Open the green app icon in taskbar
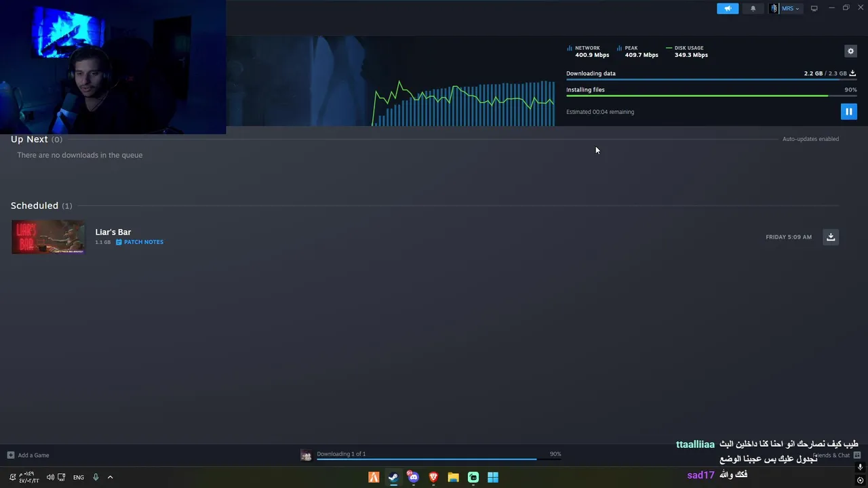 click(x=473, y=477)
